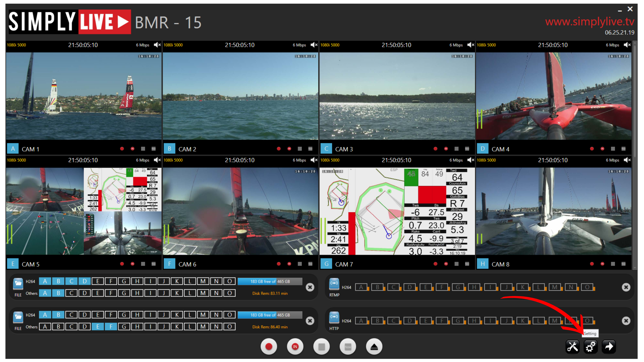This screenshot has width=644, height=362.
Task: Toggle mute speaker on CAM 7
Action: pos(471,160)
